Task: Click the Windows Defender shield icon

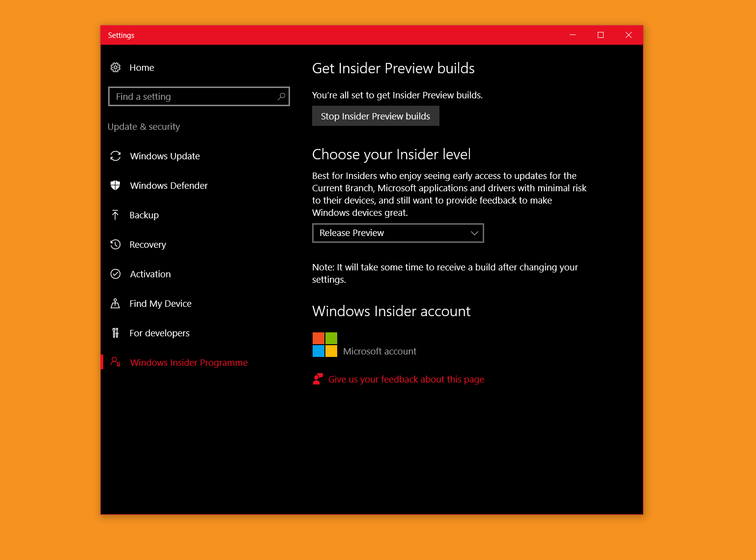Action: tap(116, 185)
